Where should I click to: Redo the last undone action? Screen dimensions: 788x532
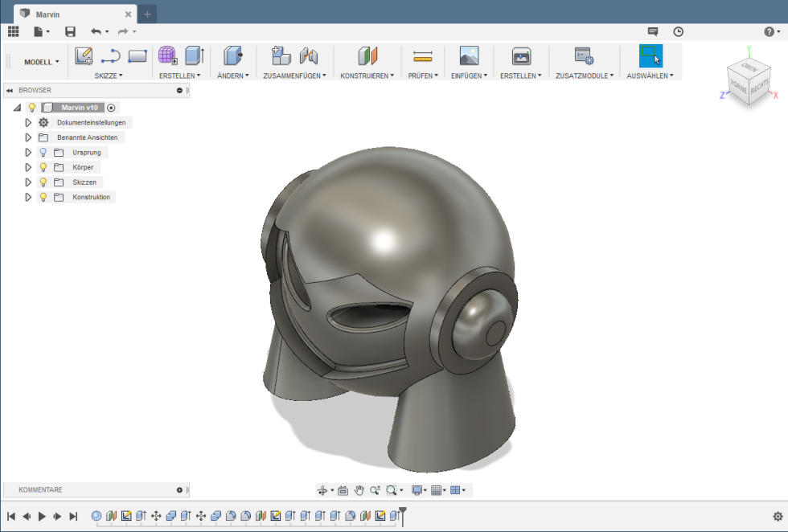(x=123, y=31)
